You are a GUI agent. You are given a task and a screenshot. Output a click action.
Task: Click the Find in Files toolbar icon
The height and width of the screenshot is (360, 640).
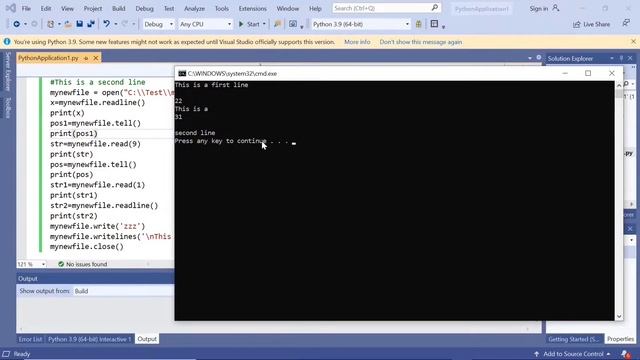click(x=278, y=24)
